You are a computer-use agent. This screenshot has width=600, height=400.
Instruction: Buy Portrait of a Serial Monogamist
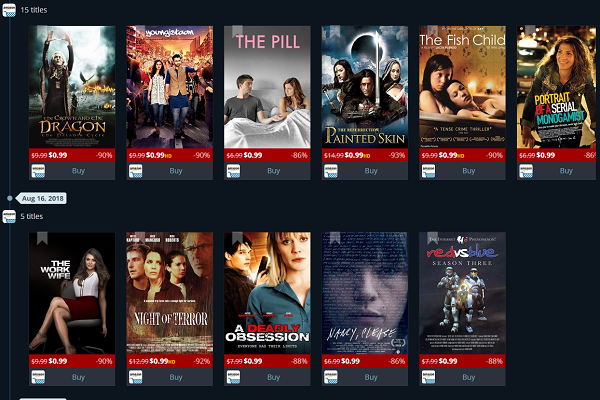point(566,171)
